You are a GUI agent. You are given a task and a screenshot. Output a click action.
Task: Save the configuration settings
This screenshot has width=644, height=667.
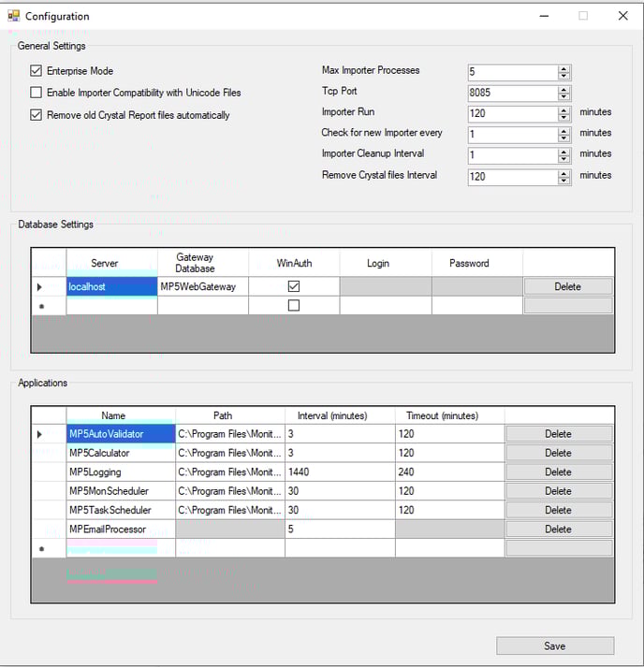(x=554, y=645)
